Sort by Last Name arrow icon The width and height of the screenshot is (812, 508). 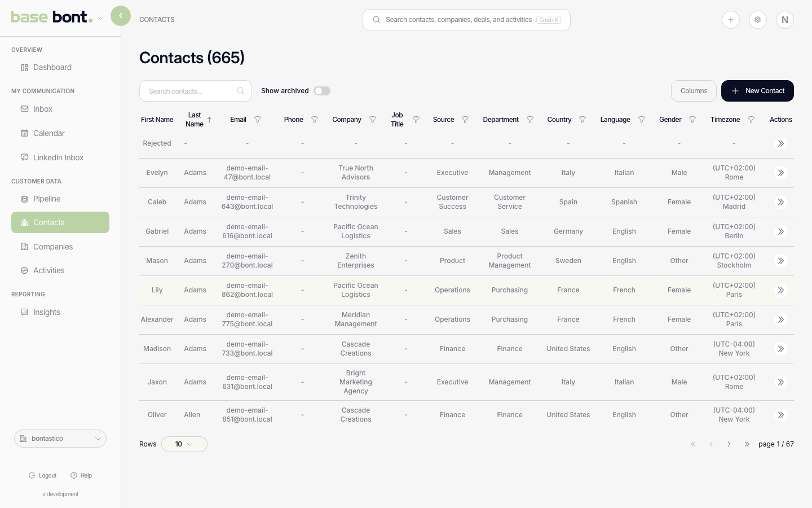click(209, 120)
